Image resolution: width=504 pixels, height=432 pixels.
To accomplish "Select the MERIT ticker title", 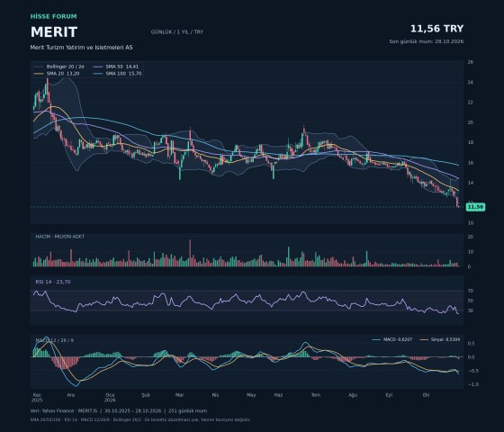I will tap(54, 32).
